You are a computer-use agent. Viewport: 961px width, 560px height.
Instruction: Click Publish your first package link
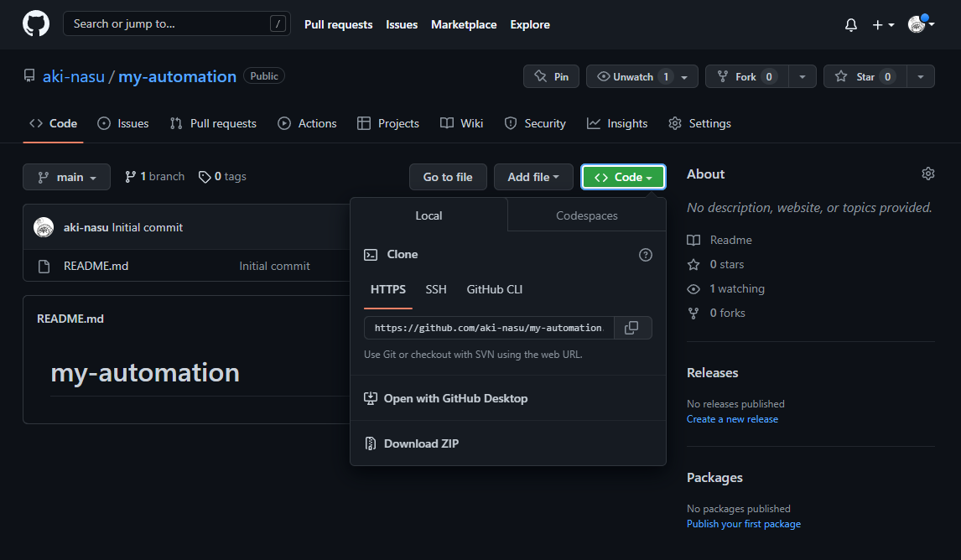[744, 524]
